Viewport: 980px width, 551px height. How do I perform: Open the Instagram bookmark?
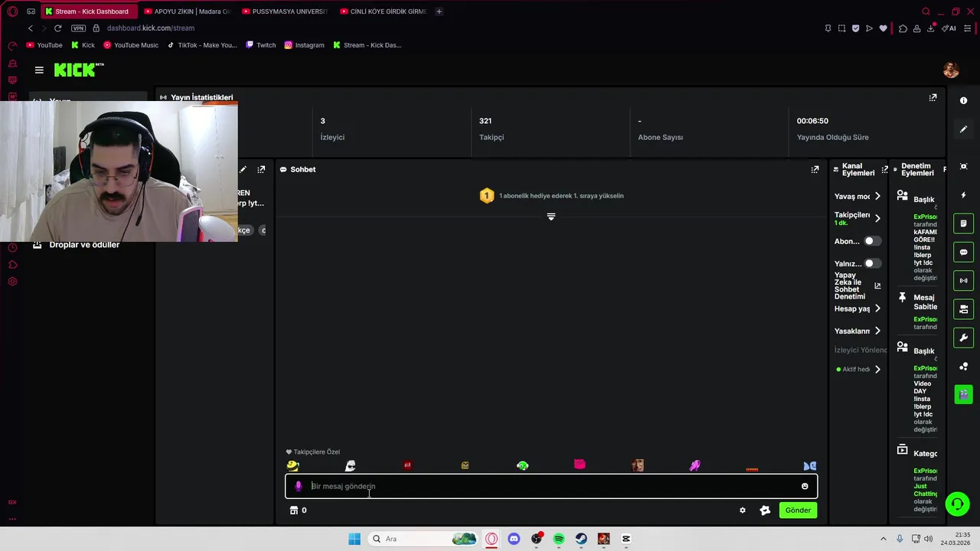coord(304,45)
